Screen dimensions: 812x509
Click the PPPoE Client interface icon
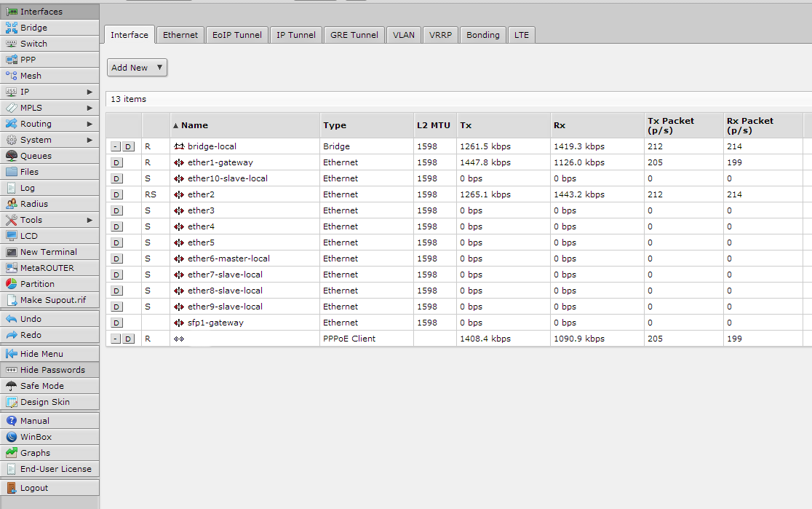(179, 339)
